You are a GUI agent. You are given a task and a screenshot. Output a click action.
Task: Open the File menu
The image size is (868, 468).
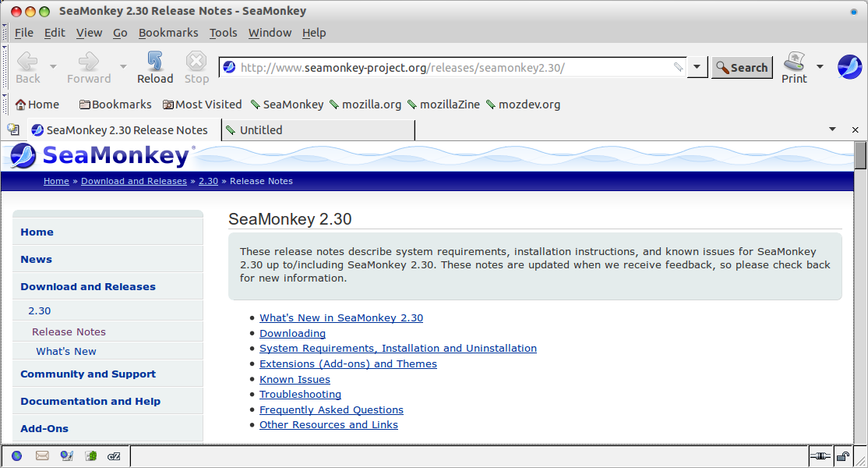click(x=24, y=33)
